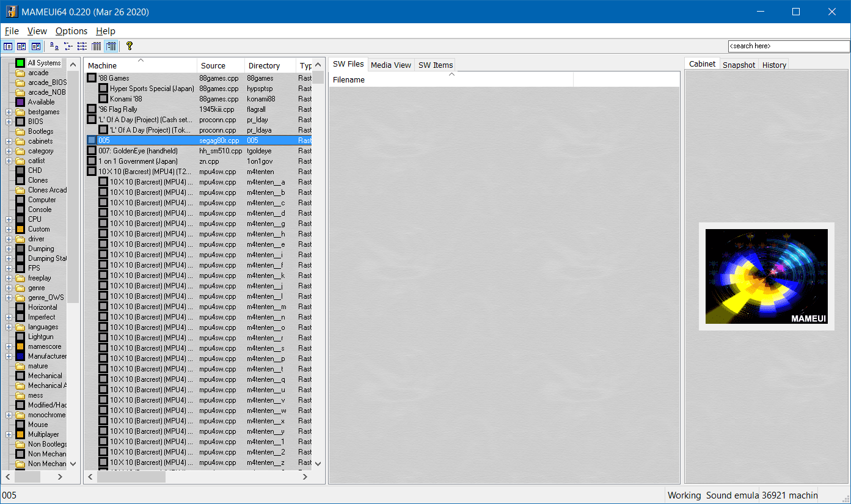Click the orange mamescore folder icon
Viewport: 851px width, 504px height.
click(20, 346)
